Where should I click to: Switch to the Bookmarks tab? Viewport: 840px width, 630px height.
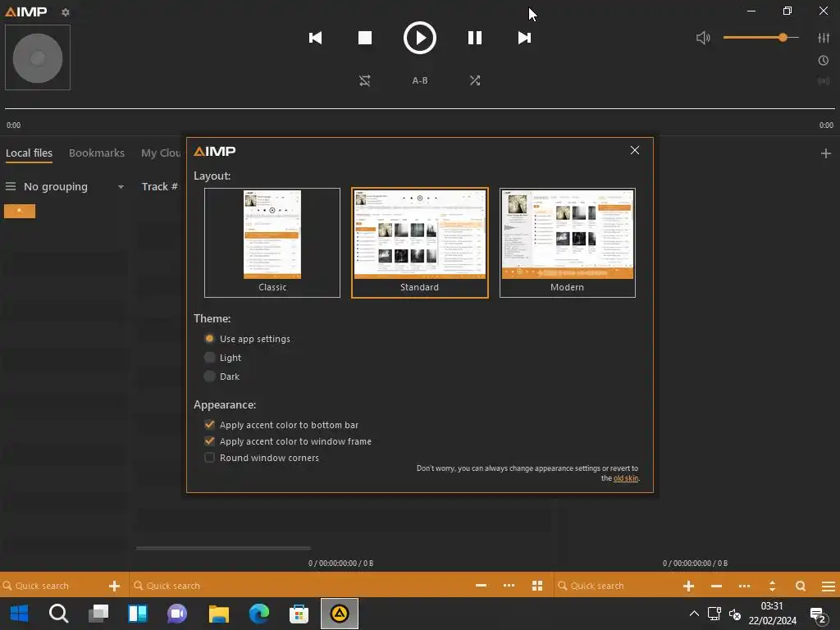[97, 153]
